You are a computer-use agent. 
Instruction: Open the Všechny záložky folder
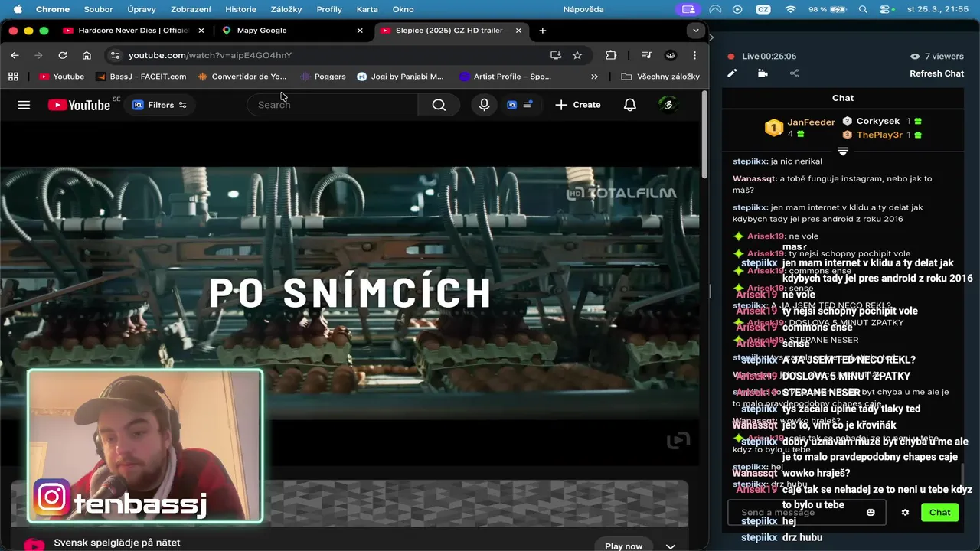[661, 77]
